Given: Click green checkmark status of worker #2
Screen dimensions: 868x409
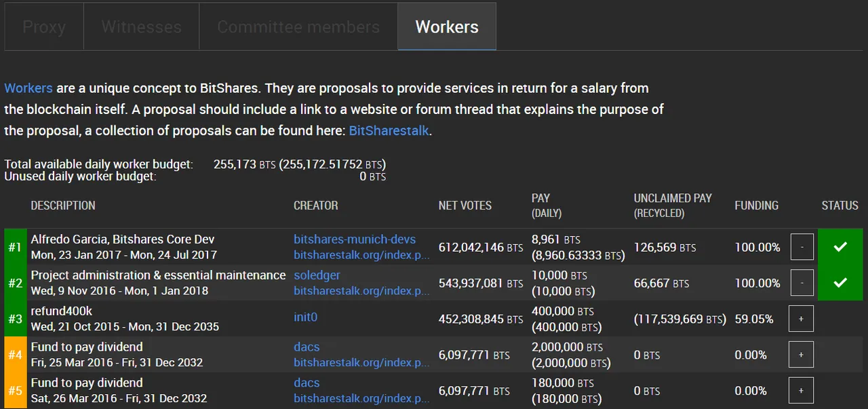Looking at the screenshot, I should point(840,283).
